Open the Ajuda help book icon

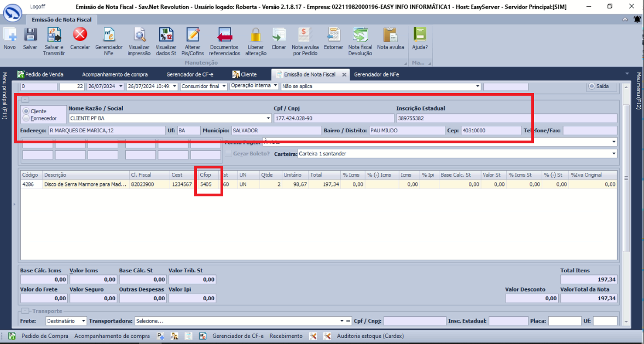(x=420, y=35)
